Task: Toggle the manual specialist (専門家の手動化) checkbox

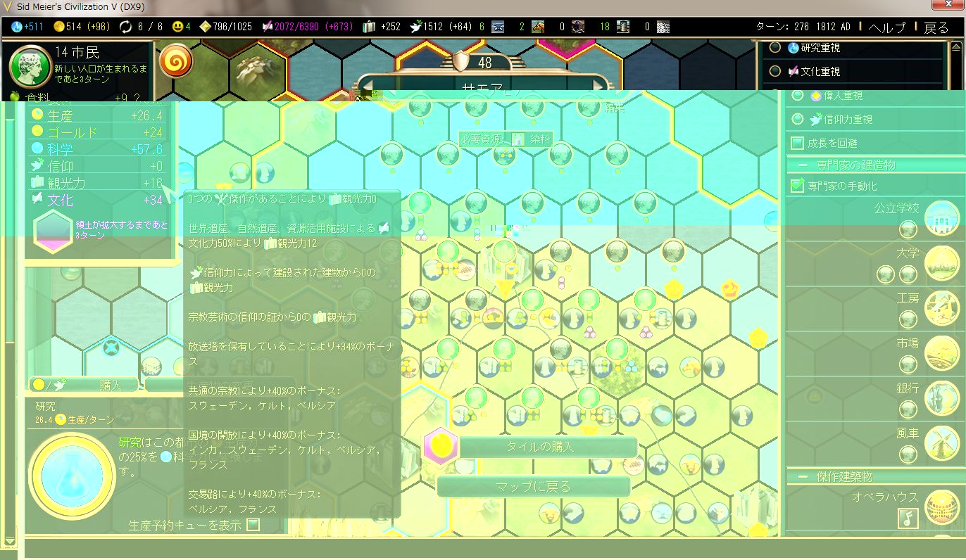Action: pyautogui.click(x=797, y=186)
